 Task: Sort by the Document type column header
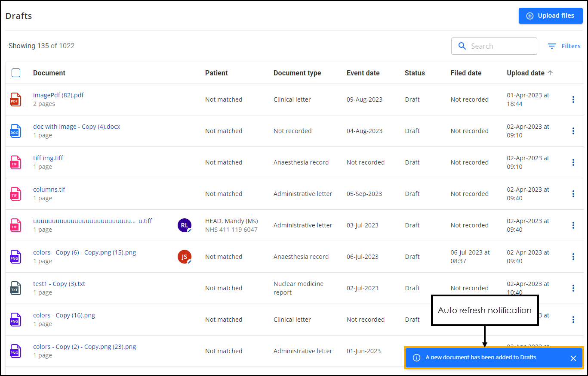coord(297,73)
